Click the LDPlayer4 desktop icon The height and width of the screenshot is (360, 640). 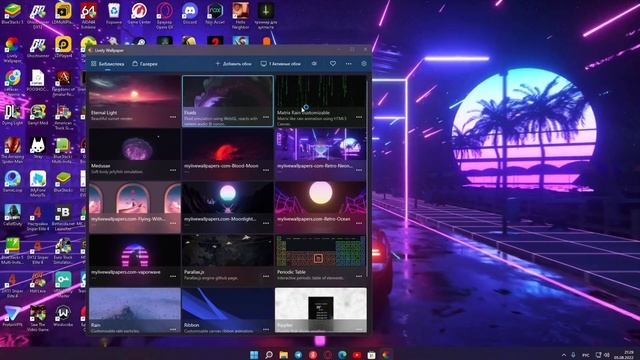click(63, 48)
